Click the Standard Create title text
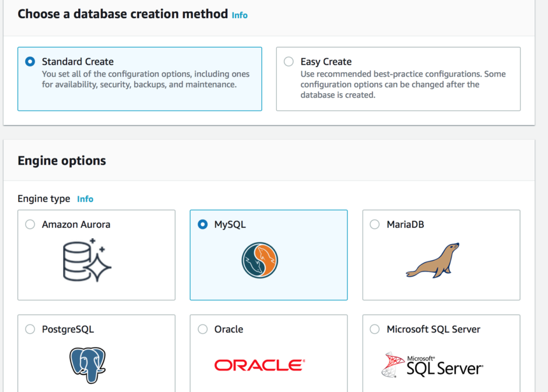The image size is (548, 392). [x=78, y=62]
